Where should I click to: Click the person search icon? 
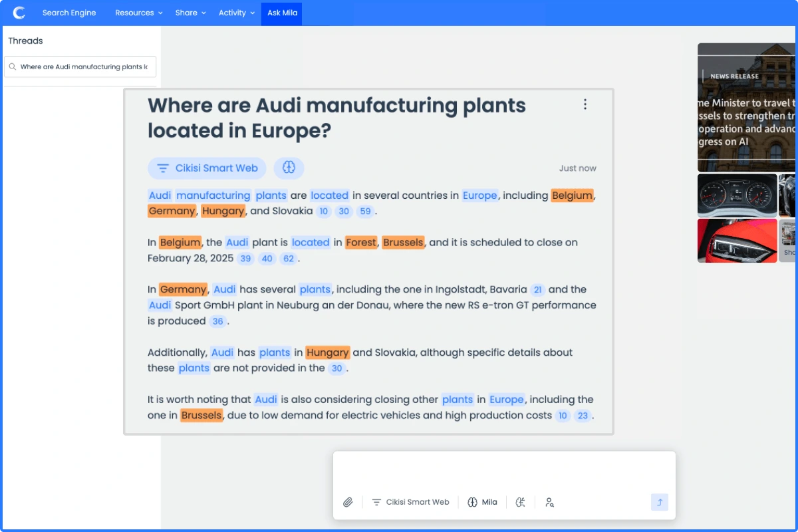tap(550, 502)
